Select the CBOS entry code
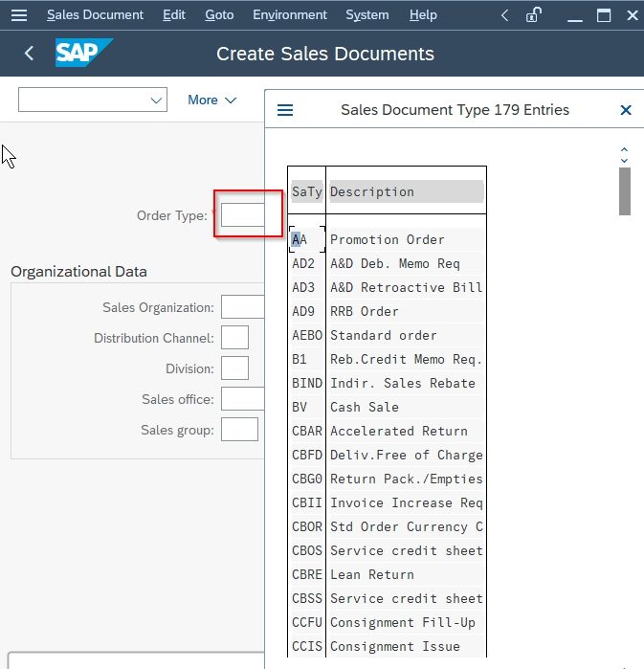644x669 pixels. click(x=307, y=550)
